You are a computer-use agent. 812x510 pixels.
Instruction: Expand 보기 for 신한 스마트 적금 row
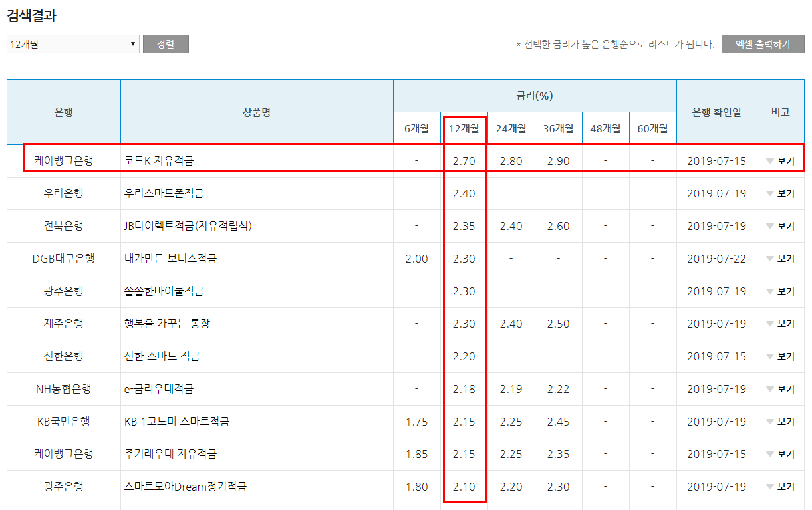tap(780, 356)
